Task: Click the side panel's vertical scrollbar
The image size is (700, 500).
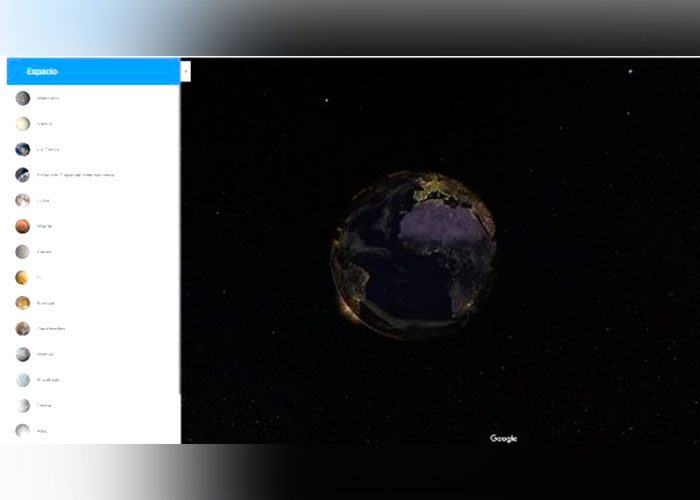Action: click(179, 240)
